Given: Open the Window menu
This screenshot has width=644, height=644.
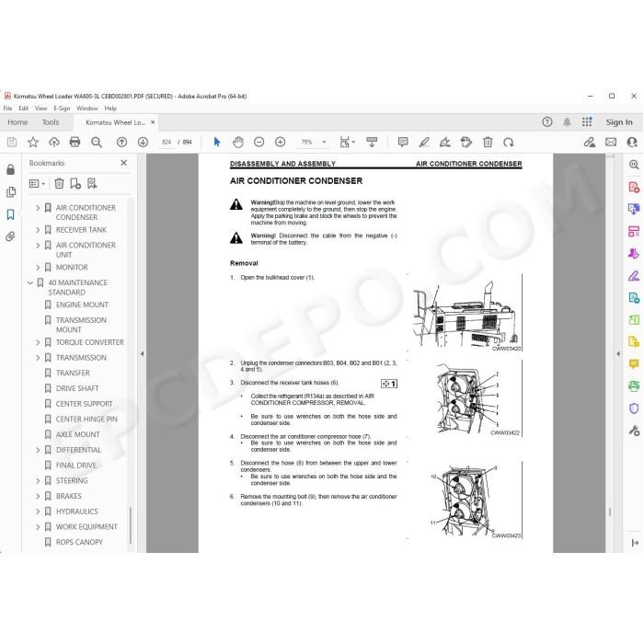Looking at the screenshot, I should 87,109.
